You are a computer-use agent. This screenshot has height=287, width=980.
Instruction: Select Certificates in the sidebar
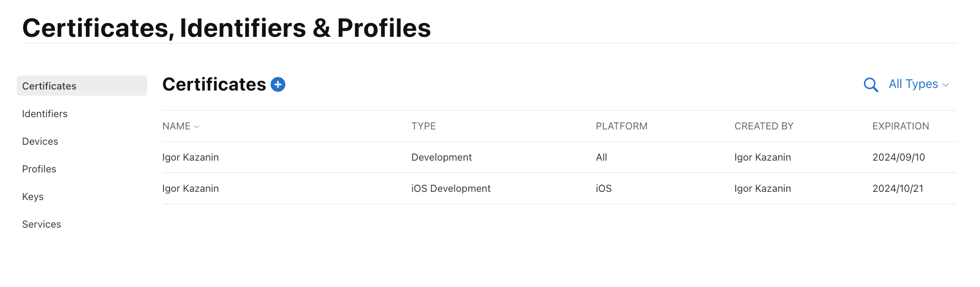coord(82,86)
